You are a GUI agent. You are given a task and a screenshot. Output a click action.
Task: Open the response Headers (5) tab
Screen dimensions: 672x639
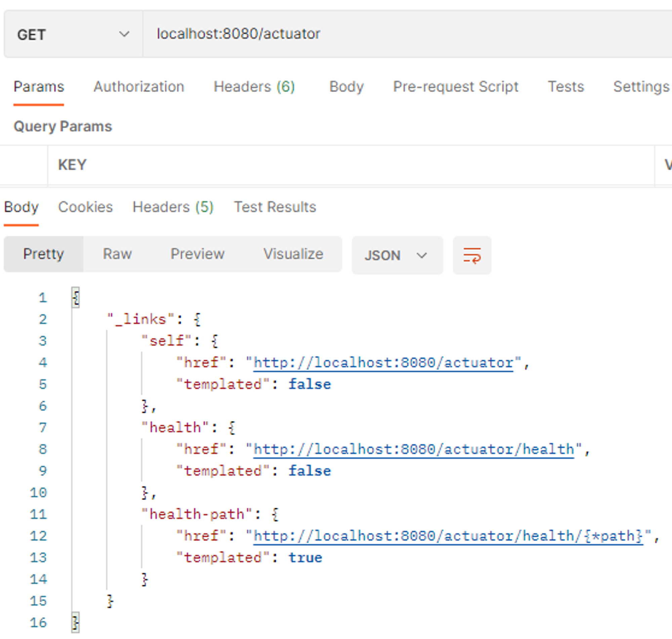pos(173,207)
